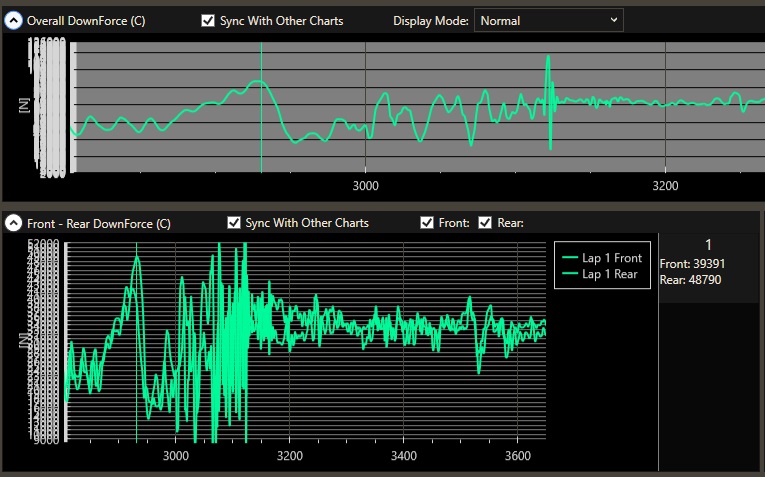Select the Rear: 48790 readout value
Viewport: 765px width, 477px height.
tap(691, 280)
